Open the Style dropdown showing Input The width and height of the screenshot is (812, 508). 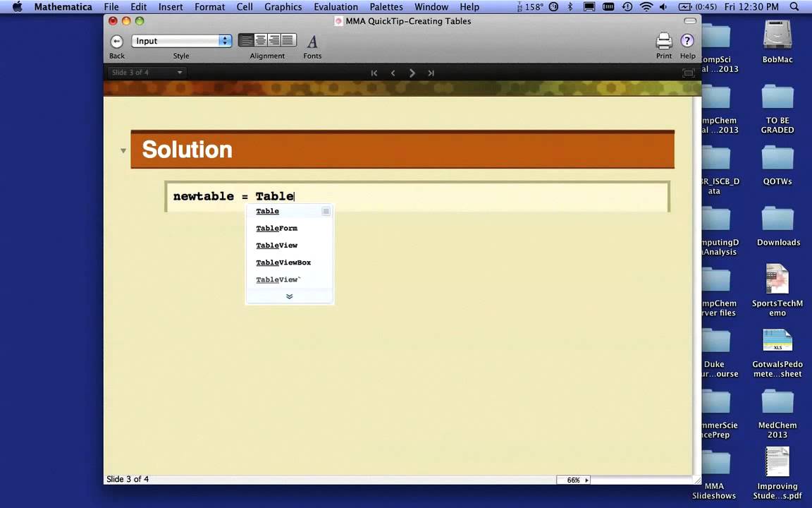pyautogui.click(x=181, y=41)
